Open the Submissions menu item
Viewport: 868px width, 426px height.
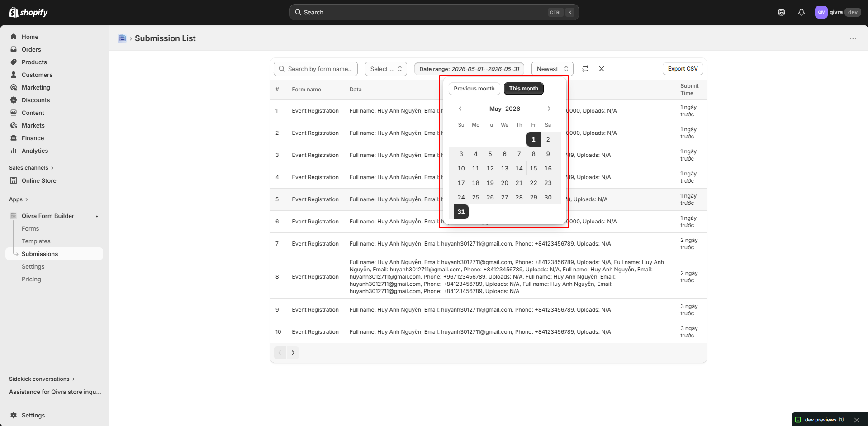pyautogui.click(x=54, y=254)
